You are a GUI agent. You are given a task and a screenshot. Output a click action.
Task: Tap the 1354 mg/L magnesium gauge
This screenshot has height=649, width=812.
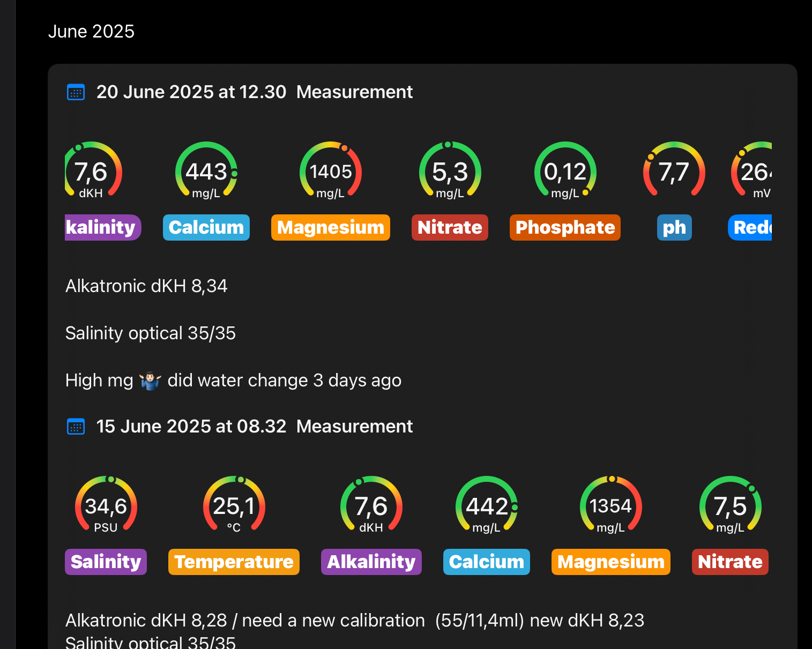pyautogui.click(x=610, y=506)
